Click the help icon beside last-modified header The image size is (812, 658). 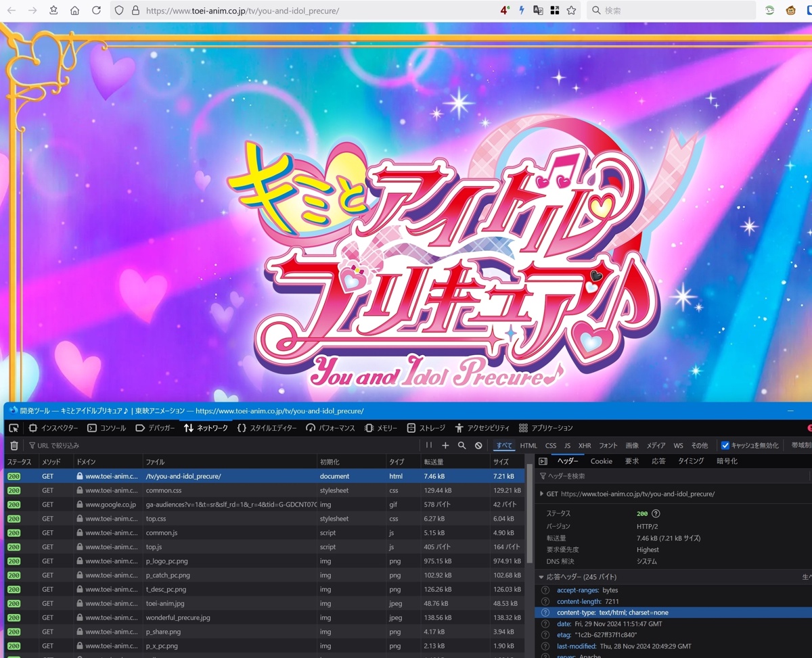545,647
